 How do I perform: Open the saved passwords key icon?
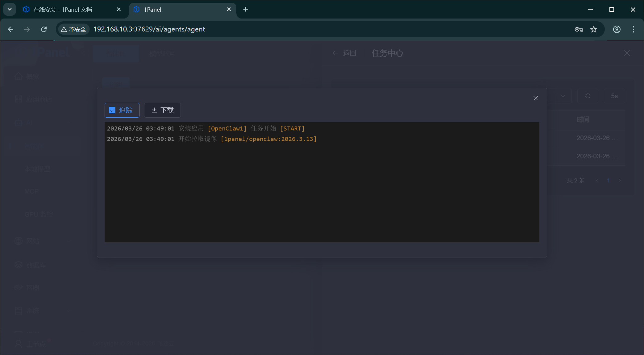[x=579, y=29]
